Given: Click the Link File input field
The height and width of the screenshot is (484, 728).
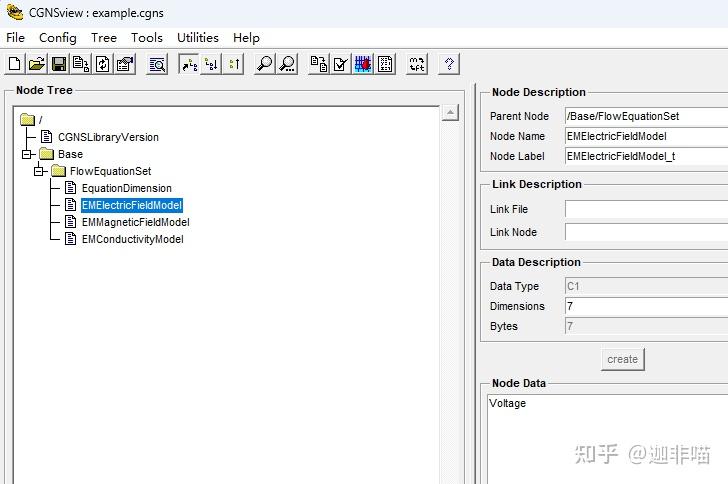Looking at the screenshot, I should click(x=646, y=209).
